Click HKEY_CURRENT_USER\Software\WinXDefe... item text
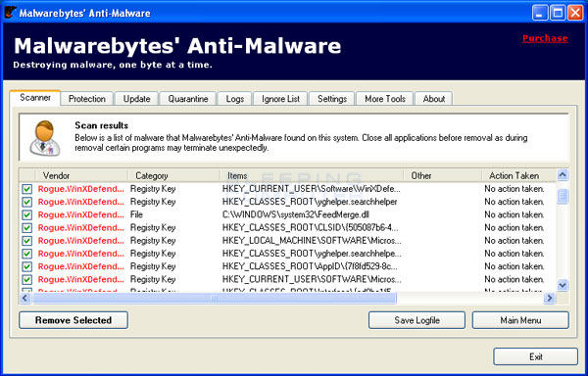 coord(312,189)
